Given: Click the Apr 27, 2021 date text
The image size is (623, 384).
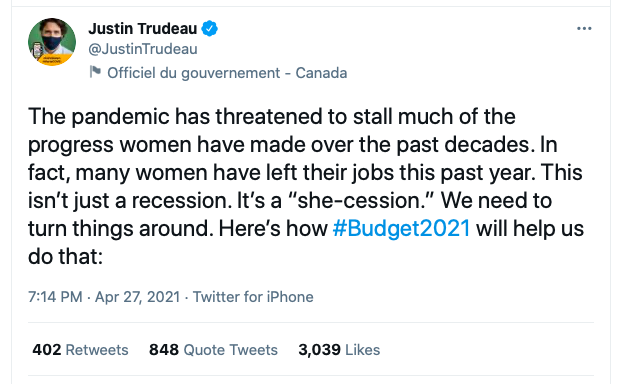Looking at the screenshot, I should (x=137, y=297).
